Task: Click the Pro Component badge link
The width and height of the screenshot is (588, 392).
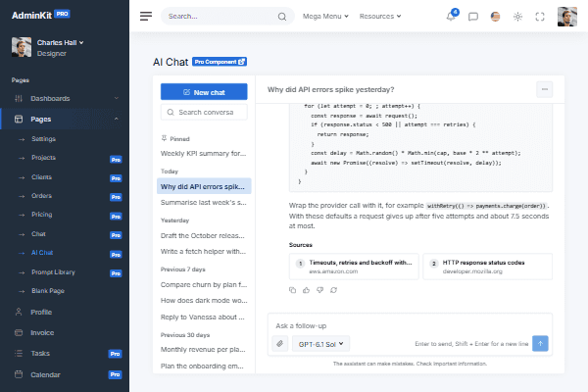Action: click(x=220, y=62)
